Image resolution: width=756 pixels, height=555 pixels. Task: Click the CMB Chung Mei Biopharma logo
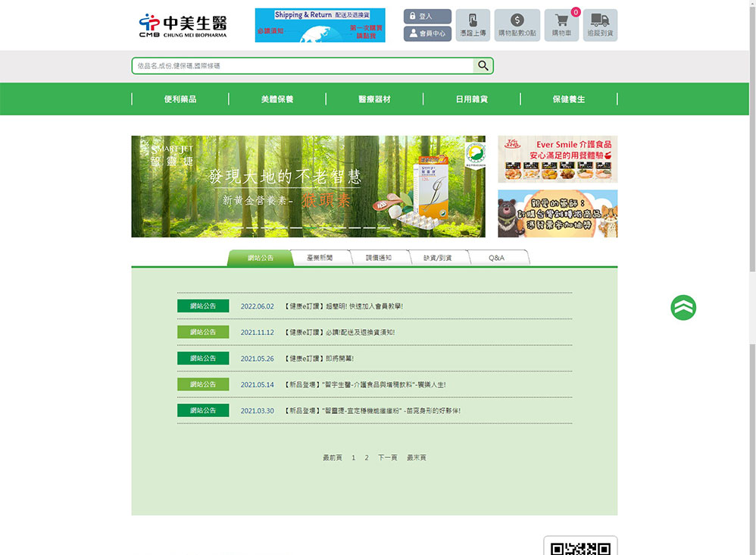click(183, 26)
